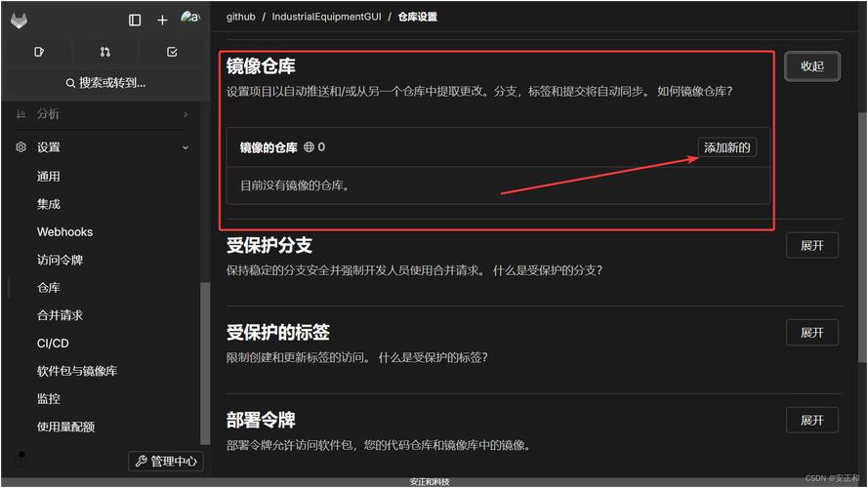
Task: Click the 部署令牌 heading
Action: pos(261,421)
